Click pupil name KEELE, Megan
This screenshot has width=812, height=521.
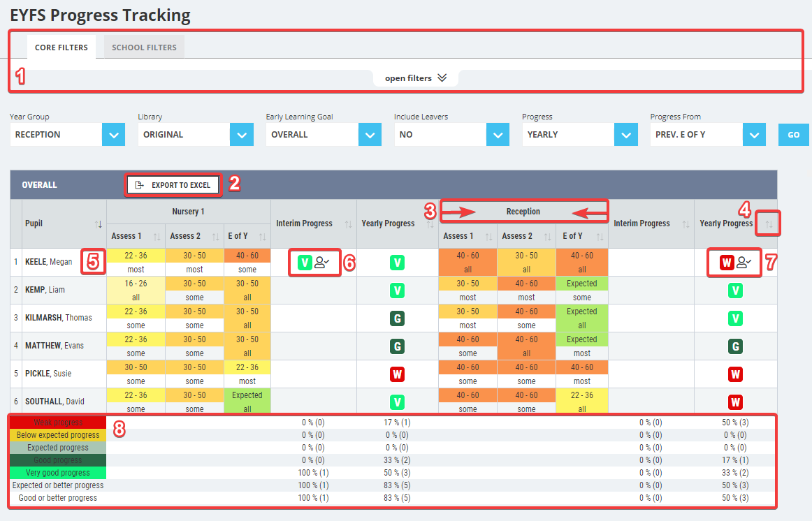[49, 262]
